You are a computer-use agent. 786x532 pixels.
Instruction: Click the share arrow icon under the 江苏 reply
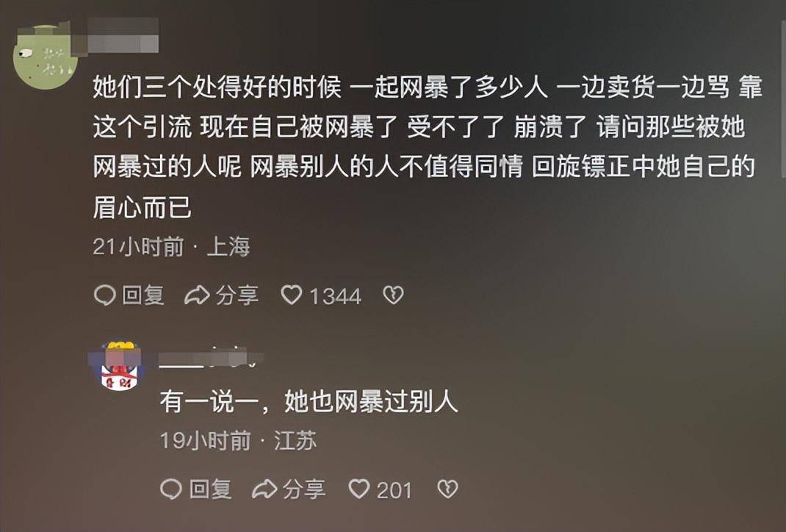click(x=264, y=489)
